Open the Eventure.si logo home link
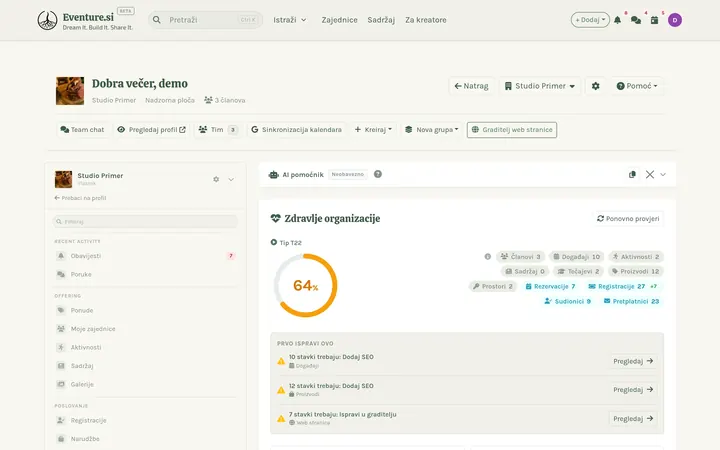Image resolution: width=720 pixels, height=450 pixels. coord(86,20)
